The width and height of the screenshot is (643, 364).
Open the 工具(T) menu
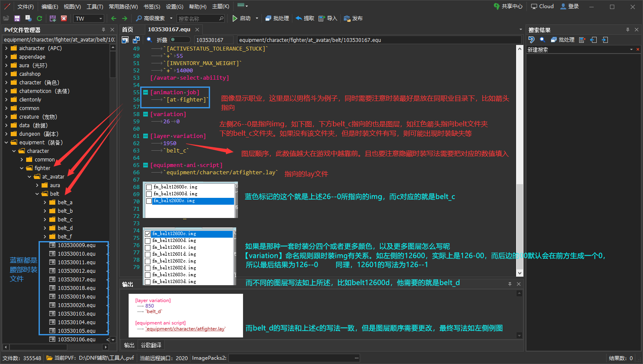click(x=95, y=6)
